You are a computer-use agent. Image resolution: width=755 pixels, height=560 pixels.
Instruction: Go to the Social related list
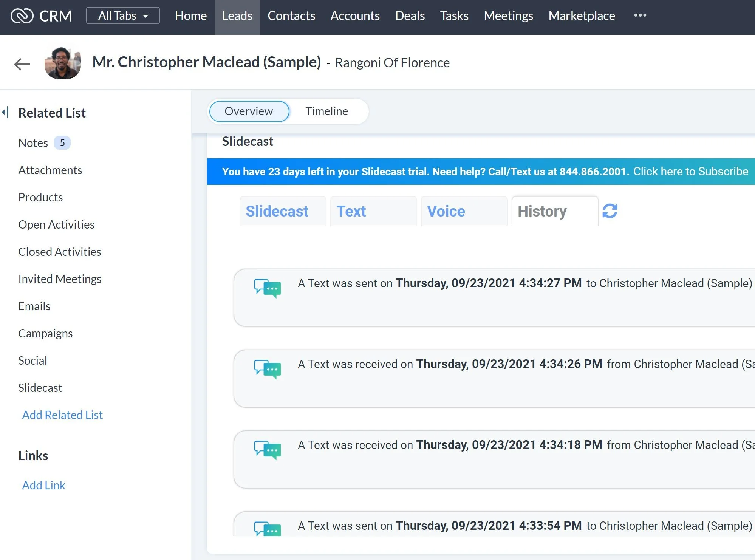coord(33,360)
